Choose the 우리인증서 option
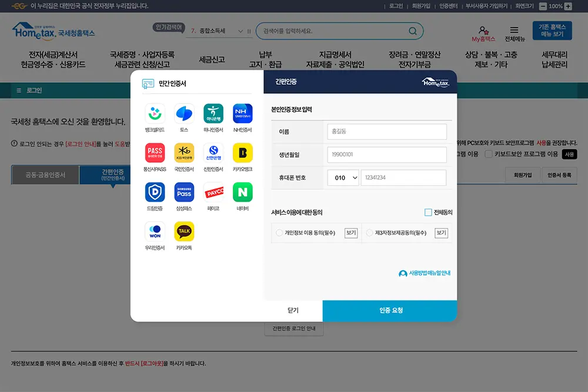 (155, 232)
